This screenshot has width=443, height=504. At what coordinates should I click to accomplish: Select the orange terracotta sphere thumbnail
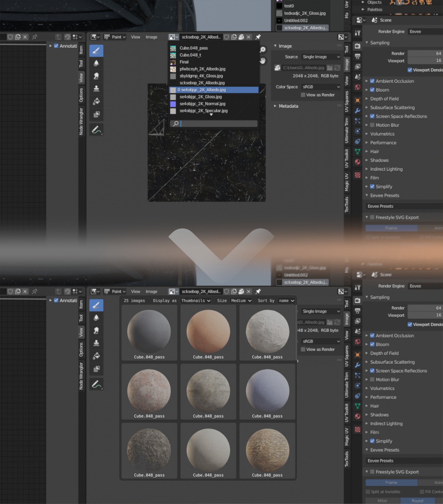(x=208, y=333)
